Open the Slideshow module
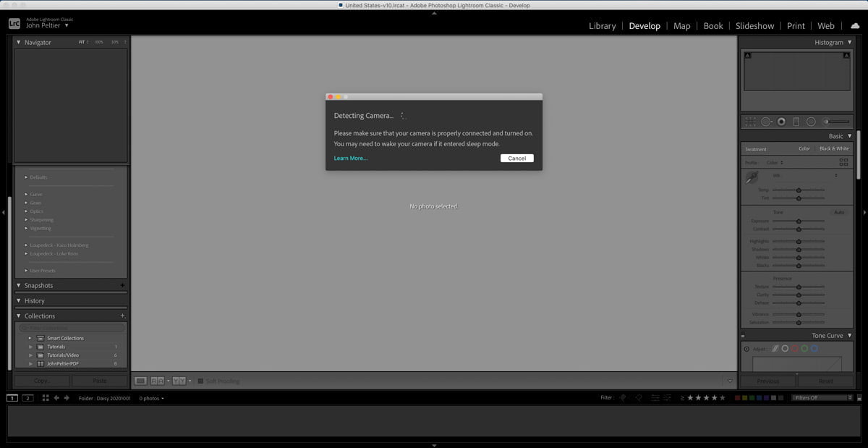 click(754, 25)
